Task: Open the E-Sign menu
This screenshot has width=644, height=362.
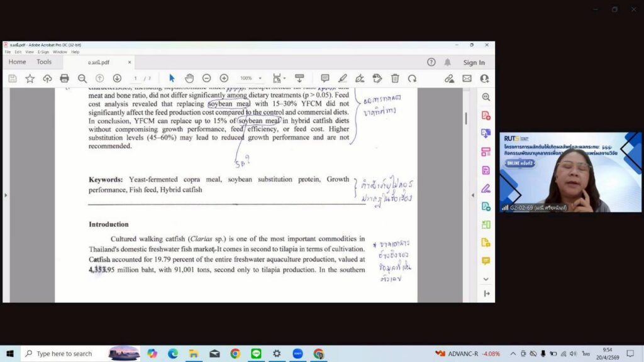Action: click(43, 52)
